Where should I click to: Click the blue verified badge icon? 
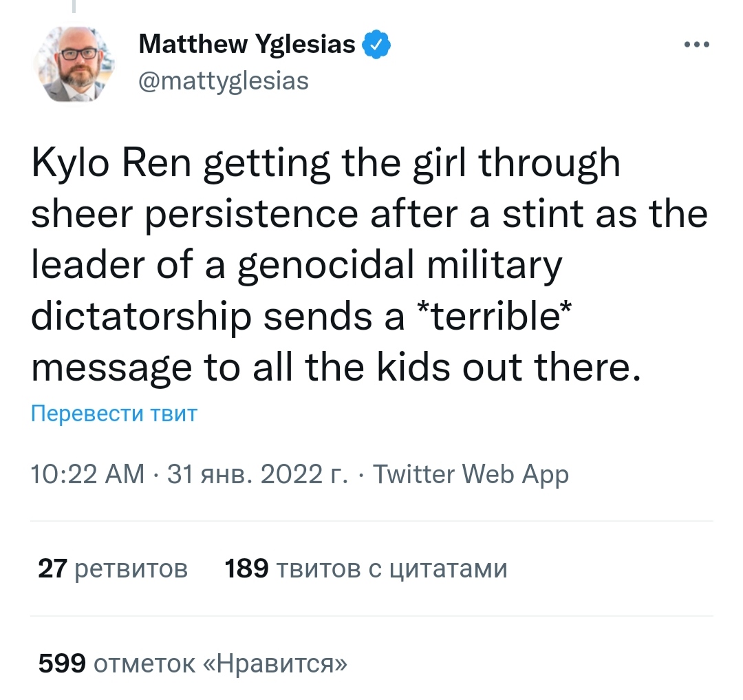point(376,45)
